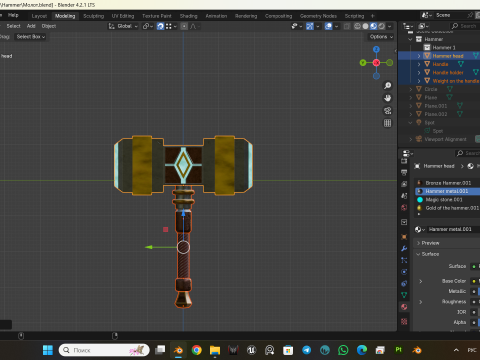Screen dimensions: 480x360
Task: Select rendered viewport shading
Action: coord(381,26)
